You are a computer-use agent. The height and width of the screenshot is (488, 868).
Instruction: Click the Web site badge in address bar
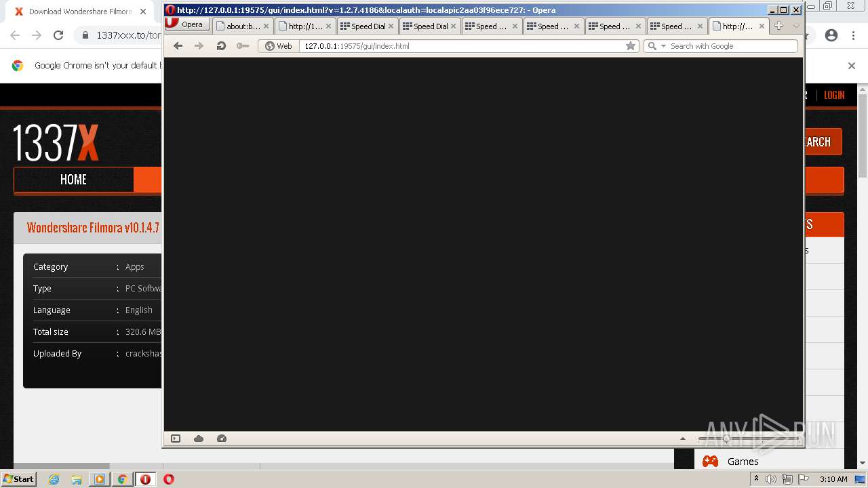(x=279, y=46)
